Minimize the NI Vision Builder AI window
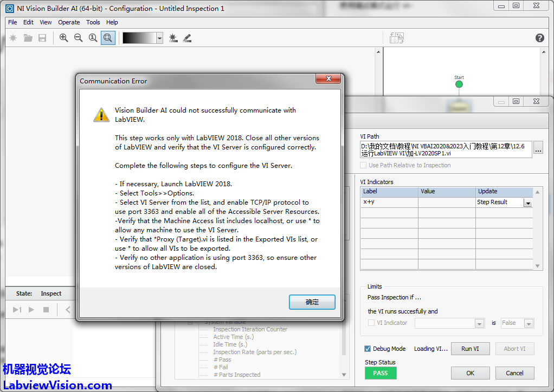 501,6
